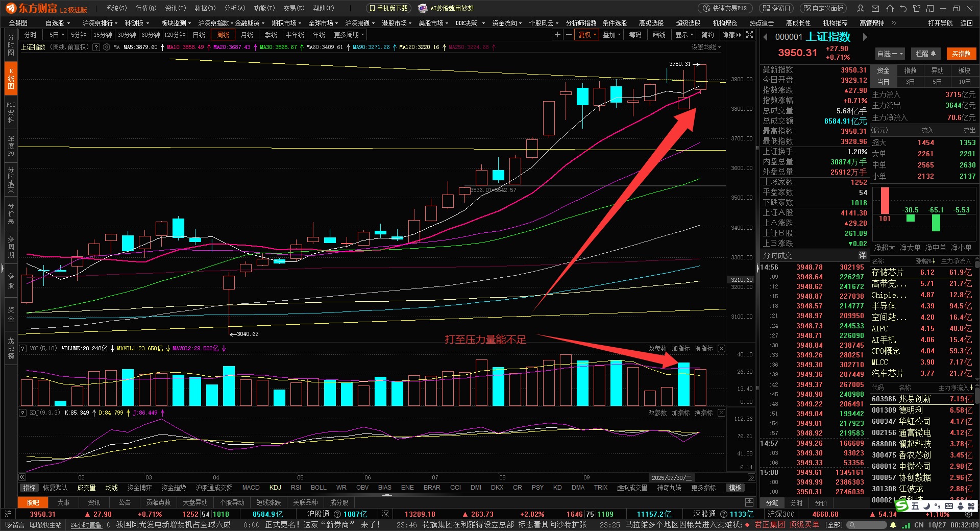The image size is (980, 531).
Task: Open the 更多周期 period dropdown
Action: [x=349, y=35]
